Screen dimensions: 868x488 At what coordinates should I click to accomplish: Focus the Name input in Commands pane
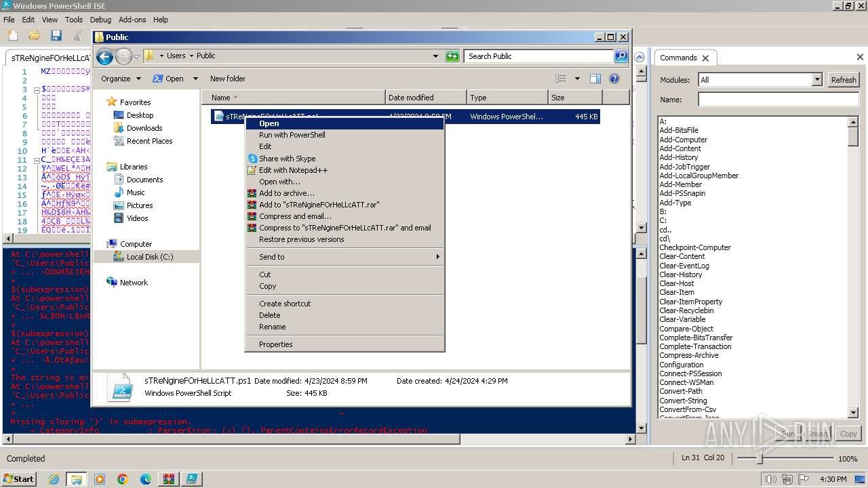pyautogui.click(x=778, y=100)
